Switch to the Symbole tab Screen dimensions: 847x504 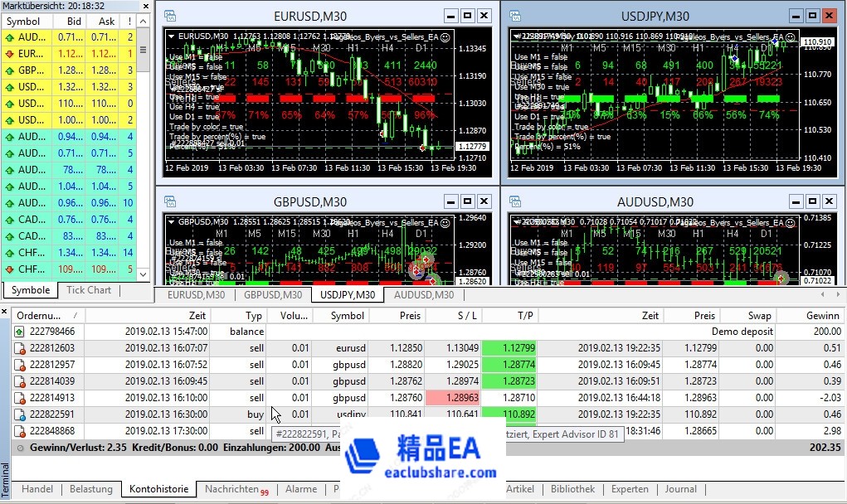(x=31, y=290)
